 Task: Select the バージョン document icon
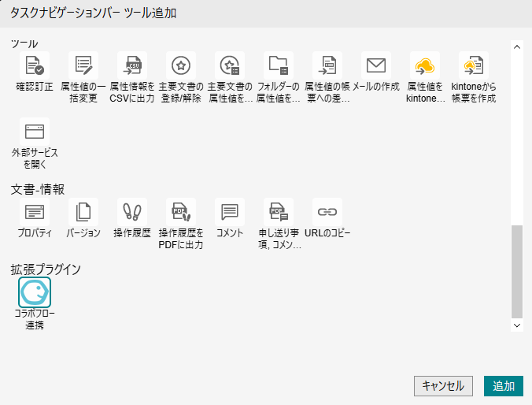83,212
